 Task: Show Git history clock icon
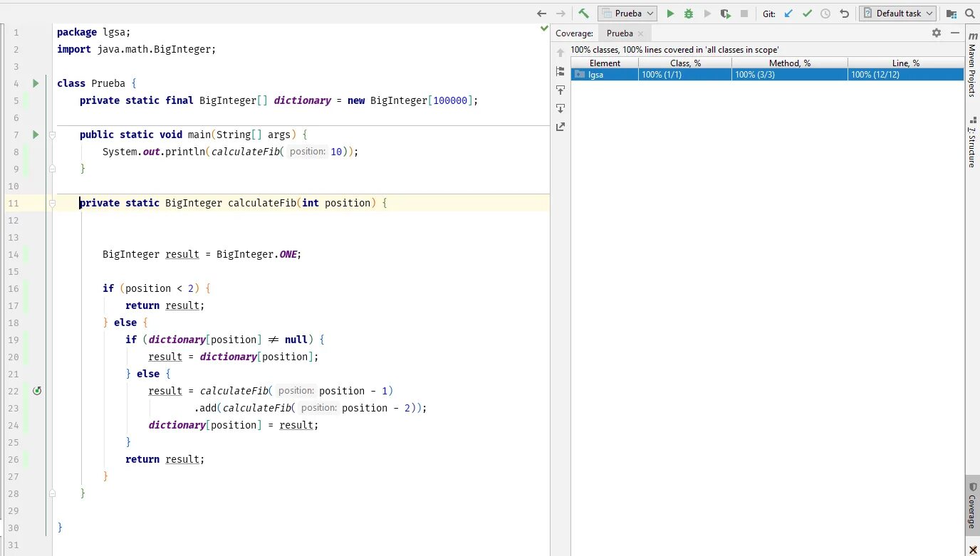coord(825,14)
